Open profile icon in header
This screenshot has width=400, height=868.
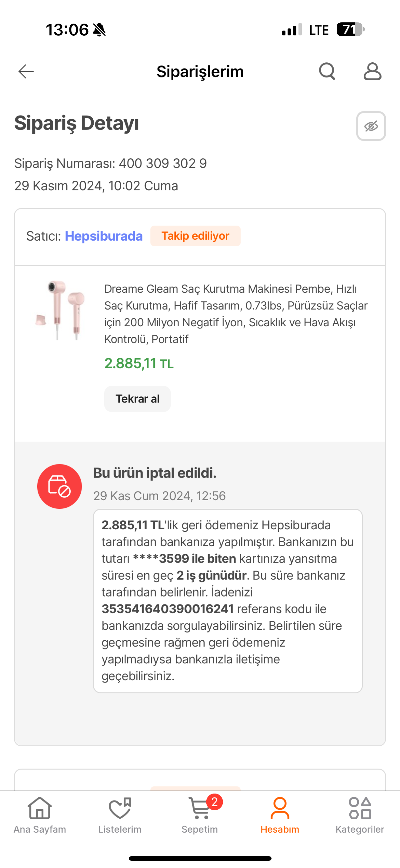[x=372, y=71]
